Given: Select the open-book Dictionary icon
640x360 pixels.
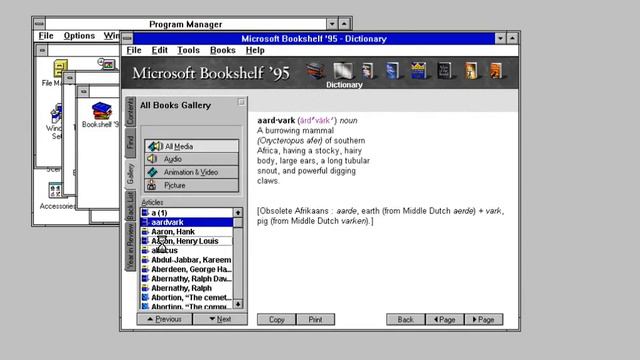Looking at the screenshot, I should point(343,71).
